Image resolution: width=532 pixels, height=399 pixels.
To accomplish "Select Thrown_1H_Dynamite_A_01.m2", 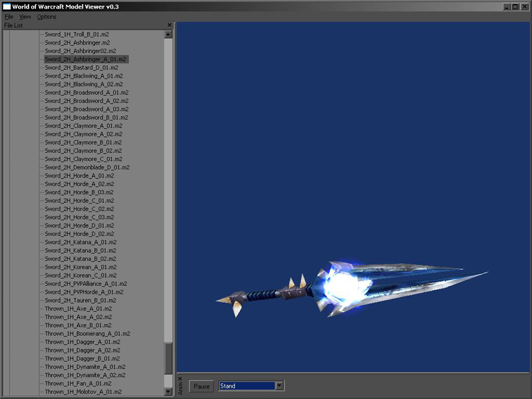I will pos(85,367).
